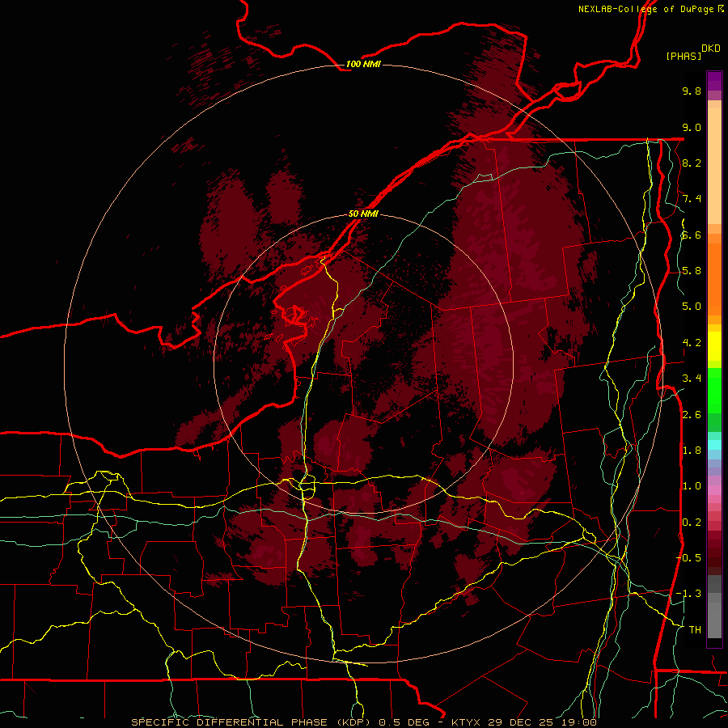Click the 1.0 value on the legend
728x728 pixels.
(692, 486)
